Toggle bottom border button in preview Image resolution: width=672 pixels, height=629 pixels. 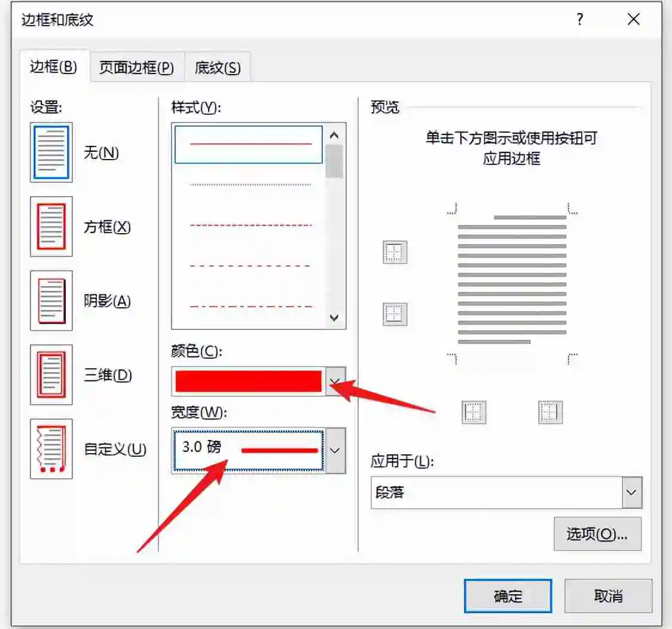click(x=395, y=314)
